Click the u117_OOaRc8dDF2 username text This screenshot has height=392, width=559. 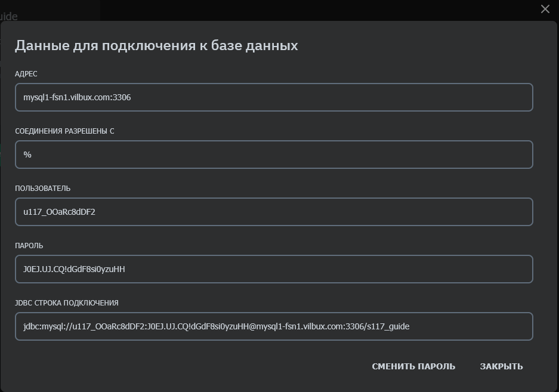[x=61, y=211]
